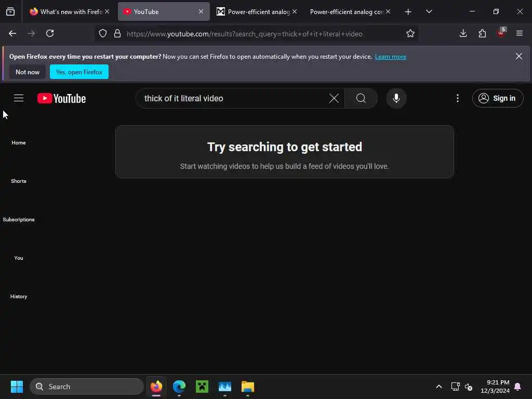Open the Firefox application hamburger menu
Image resolution: width=532 pixels, height=399 pixels.
[x=520, y=33]
